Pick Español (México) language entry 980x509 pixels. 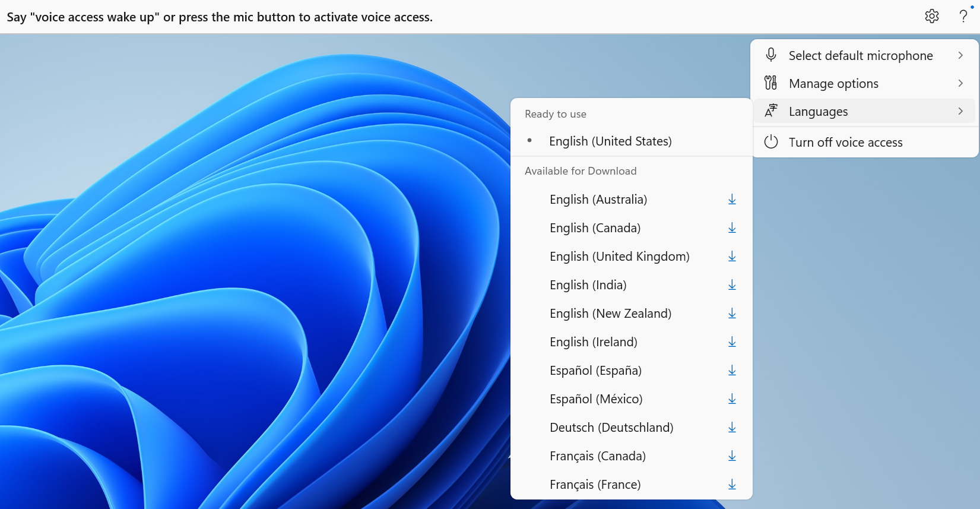pyautogui.click(x=632, y=399)
